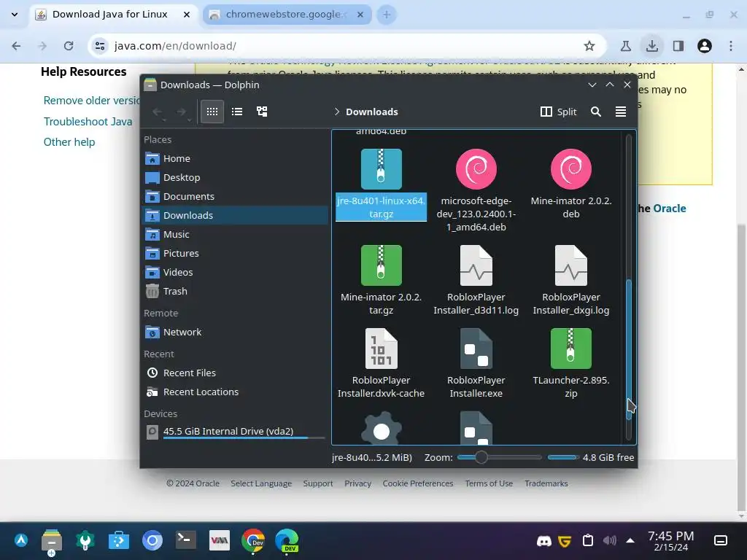Open a new Chrome tab
The image size is (747, 560).
(x=387, y=15)
